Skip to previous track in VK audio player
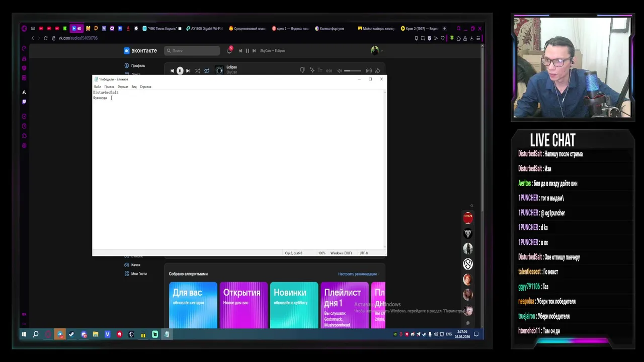 pyautogui.click(x=172, y=71)
